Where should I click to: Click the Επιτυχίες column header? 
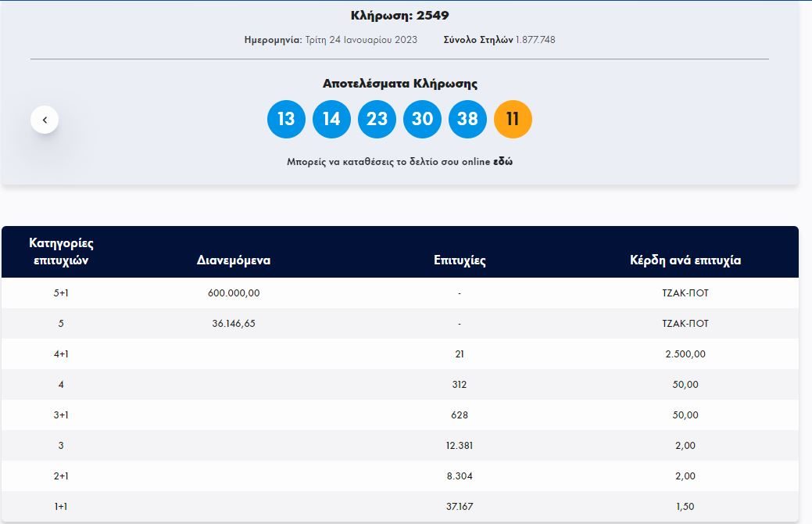tap(459, 260)
